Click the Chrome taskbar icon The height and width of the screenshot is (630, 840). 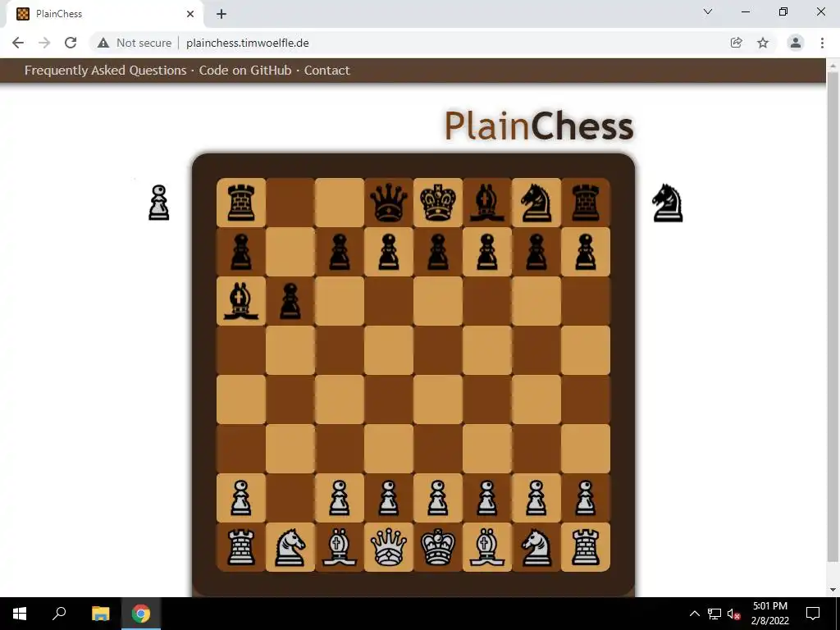(141, 614)
